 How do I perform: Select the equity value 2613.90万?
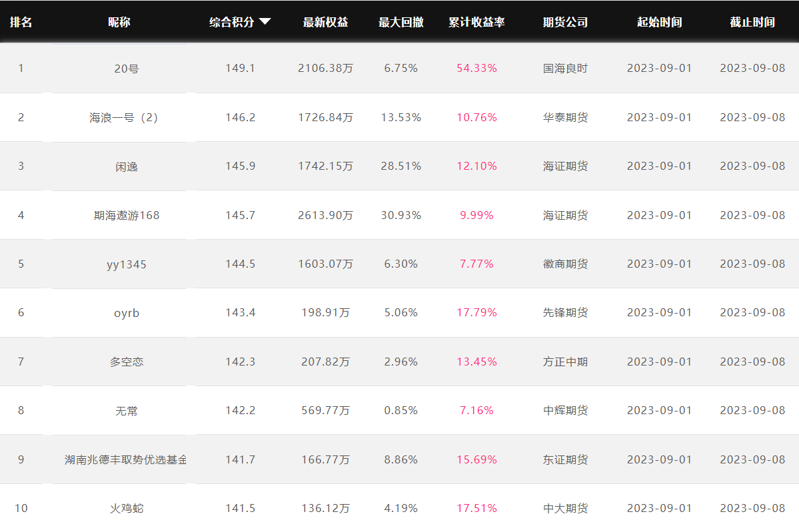point(326,215)
